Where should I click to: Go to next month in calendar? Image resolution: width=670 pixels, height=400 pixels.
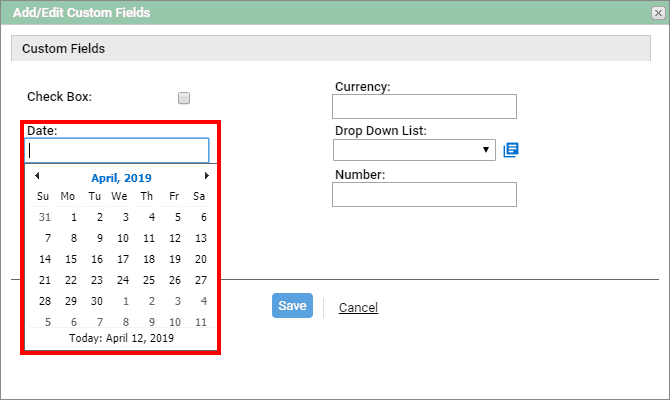(207, 176)
